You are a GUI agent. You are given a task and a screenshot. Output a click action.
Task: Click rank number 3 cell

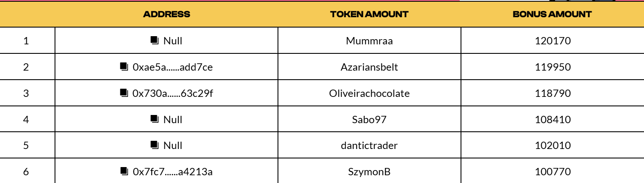click(x=26, y=93)
